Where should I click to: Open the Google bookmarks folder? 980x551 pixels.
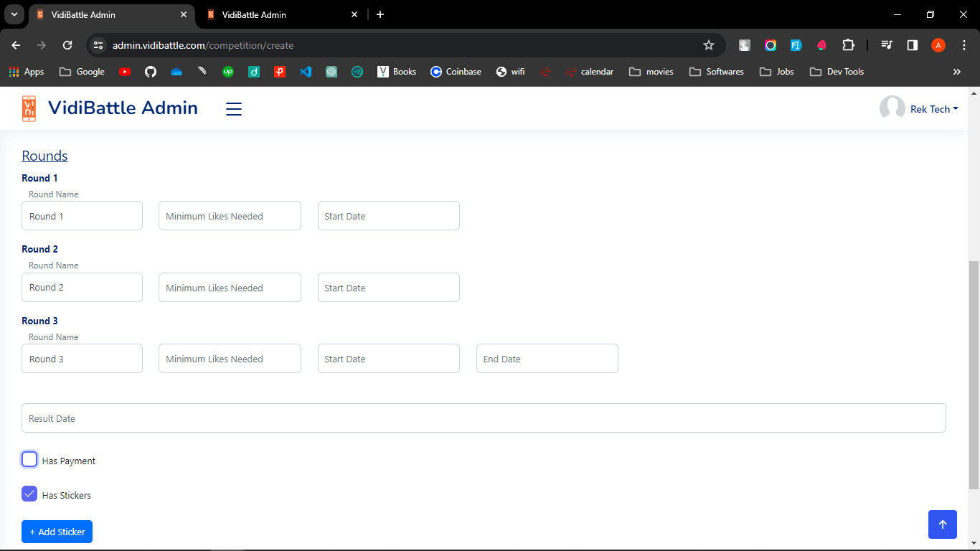(x=82, y=72)
